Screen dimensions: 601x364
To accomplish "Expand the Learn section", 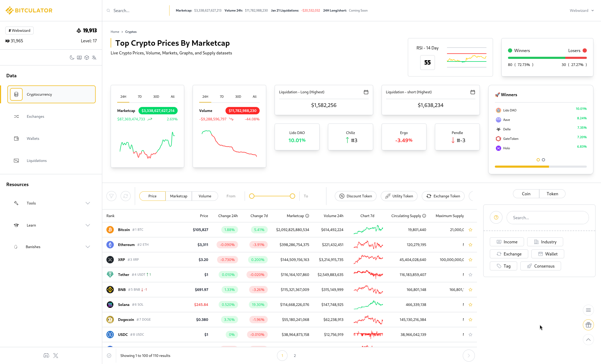I will 51,225.
